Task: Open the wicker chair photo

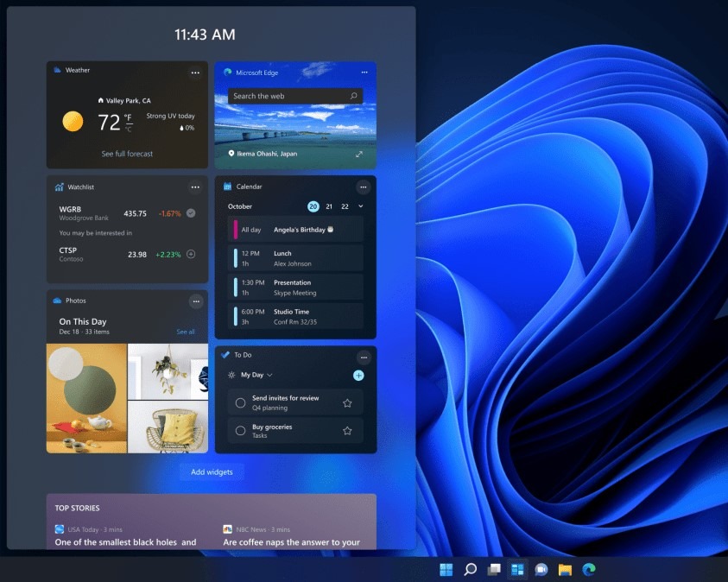Action: pyautogui.click(x=168, y=427)
